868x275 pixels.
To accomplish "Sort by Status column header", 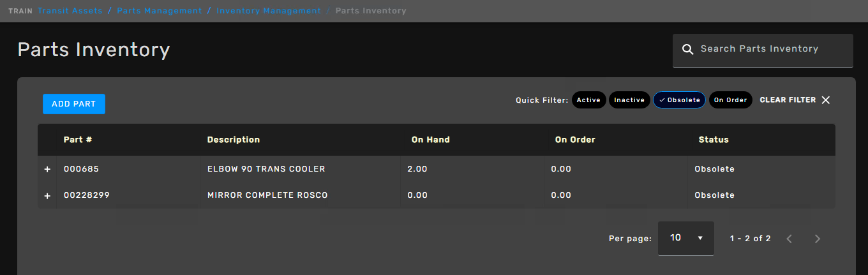I will (x=714, y=140).
